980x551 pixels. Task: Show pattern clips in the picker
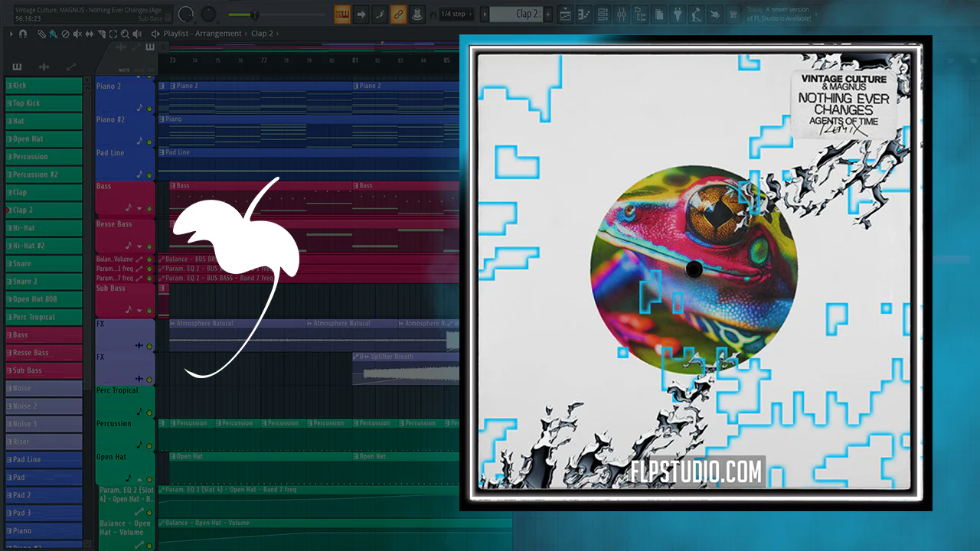pyautogui.click(x=17, y=67)
